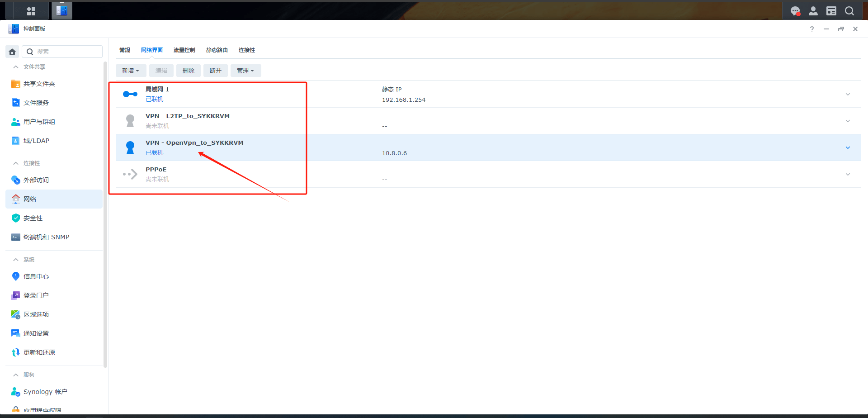Click the home icon in sidebar
This screenshot has width=868, height=418.
pos(13,52)
